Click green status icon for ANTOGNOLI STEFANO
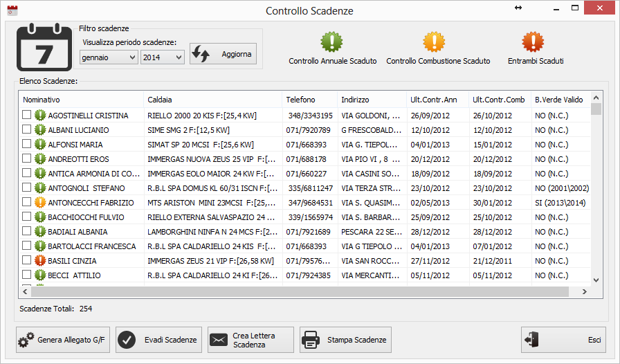Viewport: 620px width, 364px height. coord(40,188)
